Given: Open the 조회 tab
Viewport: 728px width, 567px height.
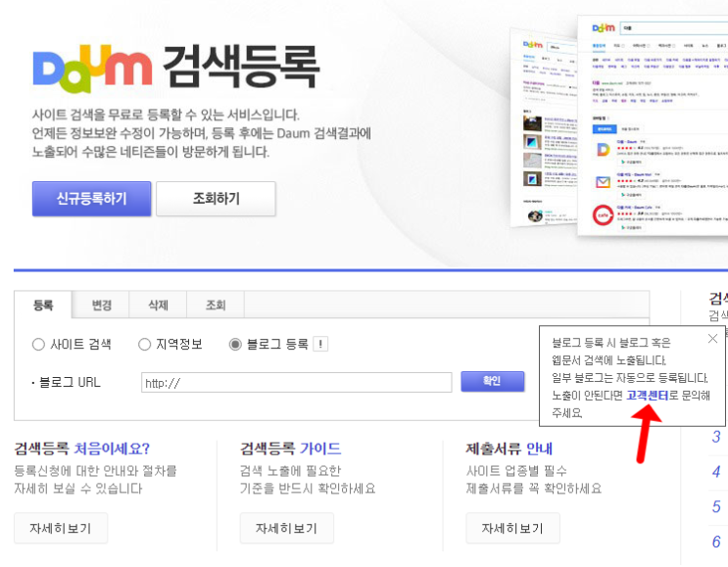Looking at the screenshot, I should pos(216,305).
